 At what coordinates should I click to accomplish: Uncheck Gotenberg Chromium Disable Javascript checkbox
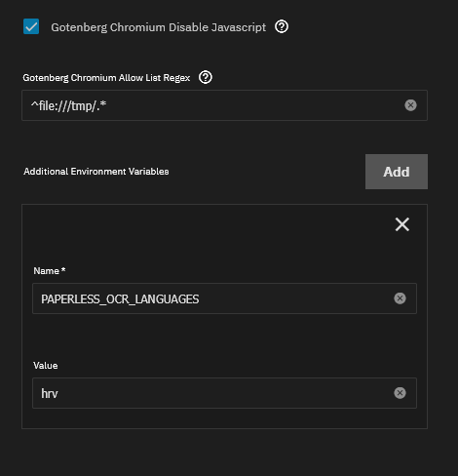(31, 26)
